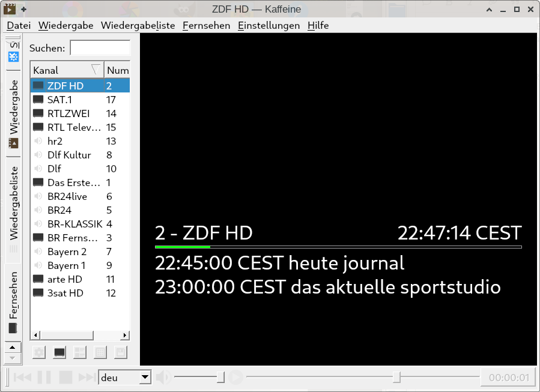Adjust the volume slider handle

(220, 377)
